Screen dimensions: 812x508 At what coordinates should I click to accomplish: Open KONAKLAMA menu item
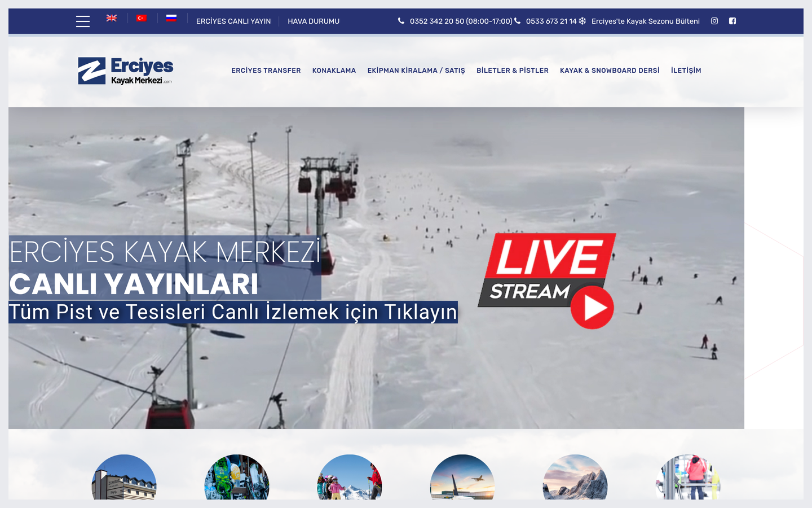[x=334, y=71]
